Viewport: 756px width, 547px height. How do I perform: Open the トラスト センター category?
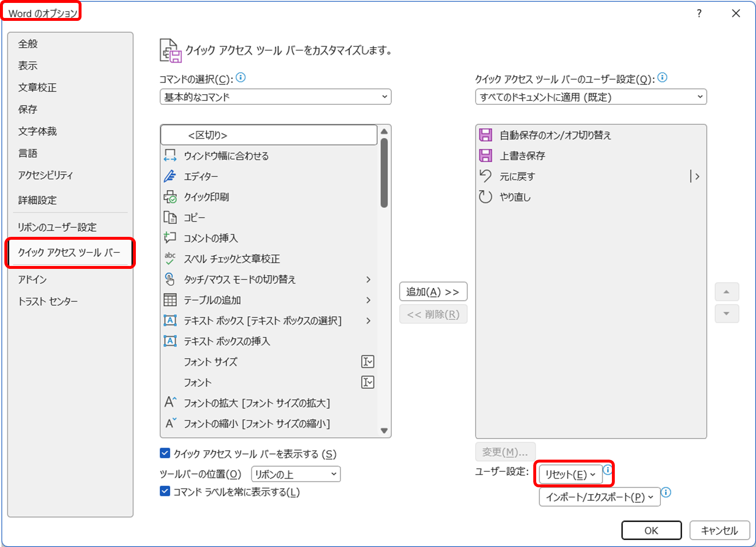(x=48, y=301)
